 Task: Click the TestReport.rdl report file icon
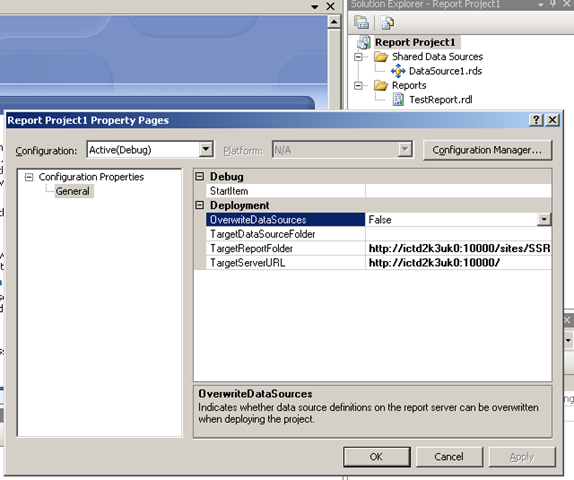398,100
